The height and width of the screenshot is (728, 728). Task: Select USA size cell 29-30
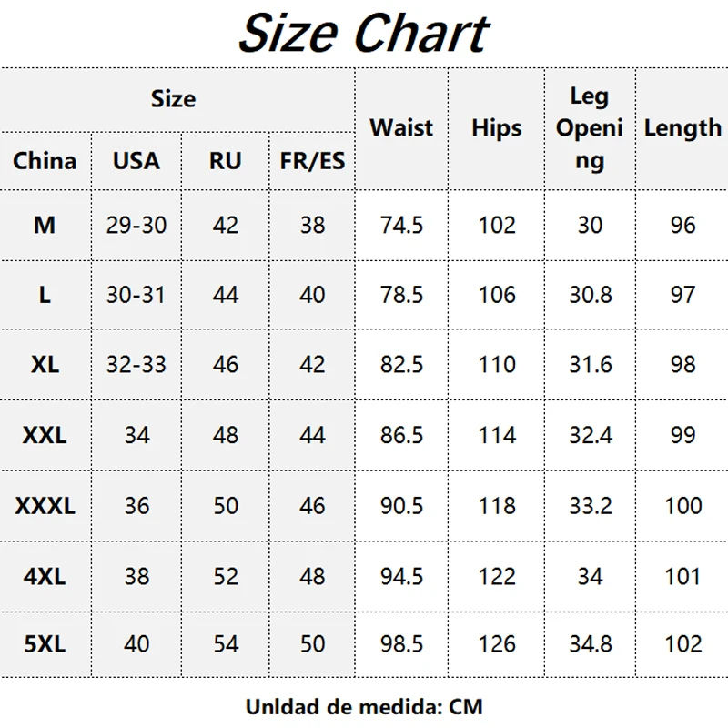(136, 225)
